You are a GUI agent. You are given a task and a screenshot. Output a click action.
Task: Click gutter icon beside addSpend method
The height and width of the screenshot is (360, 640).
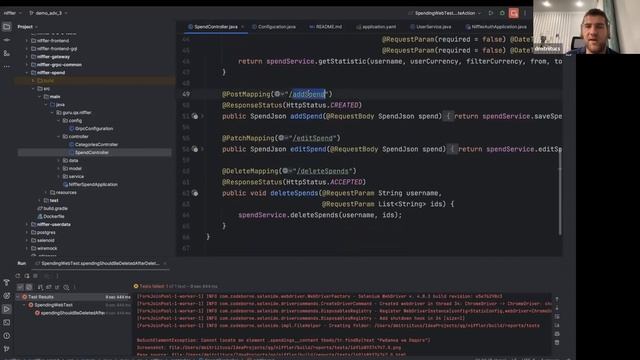point(195,116)
